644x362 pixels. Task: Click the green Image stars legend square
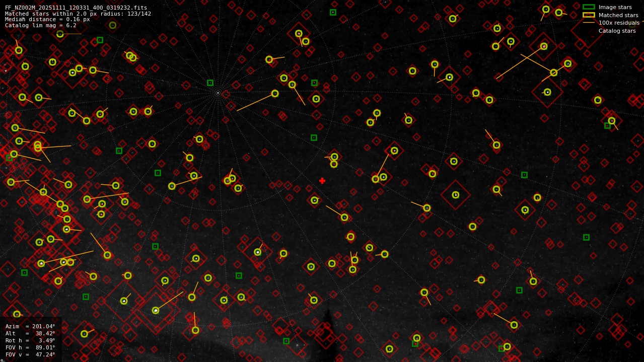(x=589, y=7)
